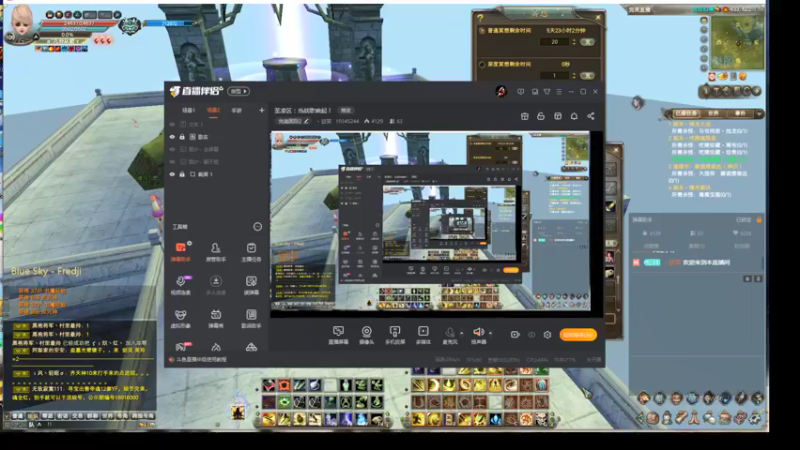The image size is (800, 450).
Task: Adjust stepper arrows of value 1
Action: tap(574, 76)
